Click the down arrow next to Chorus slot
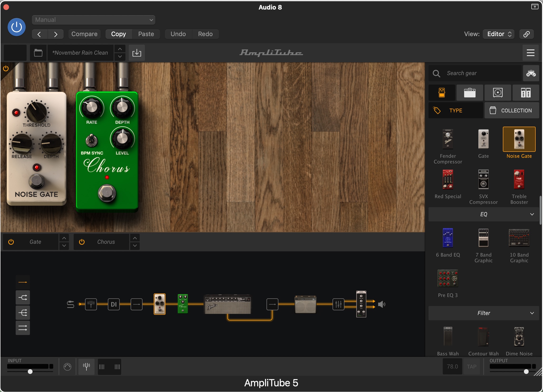Screen dimensions: 543x392 pyautogui.click(x=135, y=246)
